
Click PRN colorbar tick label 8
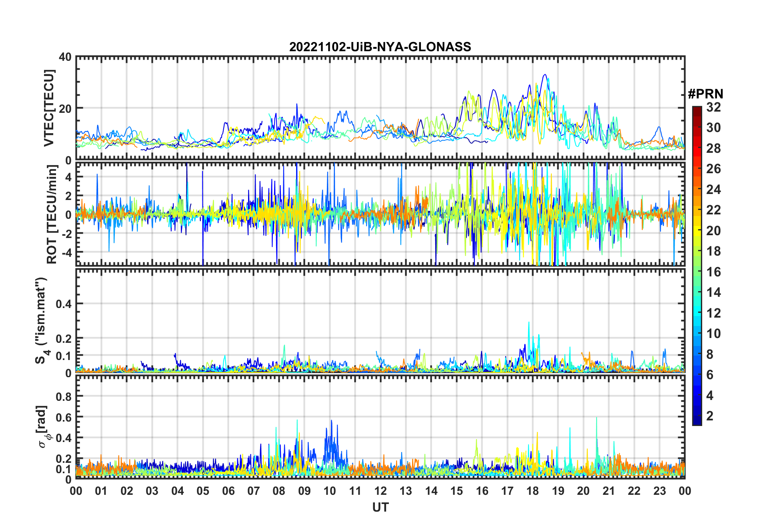pos(710,354)
